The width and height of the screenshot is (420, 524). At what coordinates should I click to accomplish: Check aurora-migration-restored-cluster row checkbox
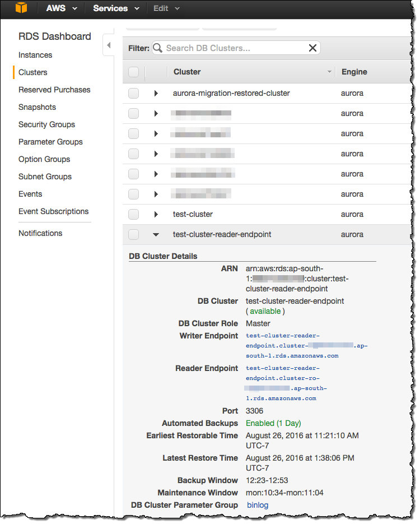pos(133,93)
